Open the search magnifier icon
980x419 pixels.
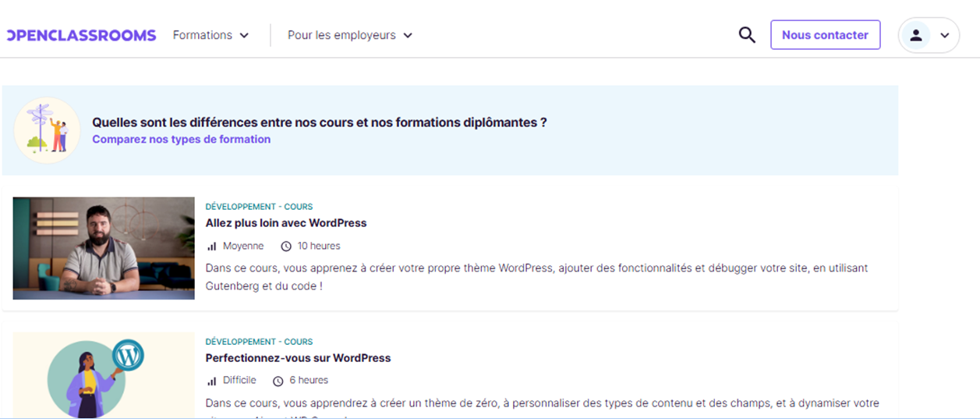point(747,35)
